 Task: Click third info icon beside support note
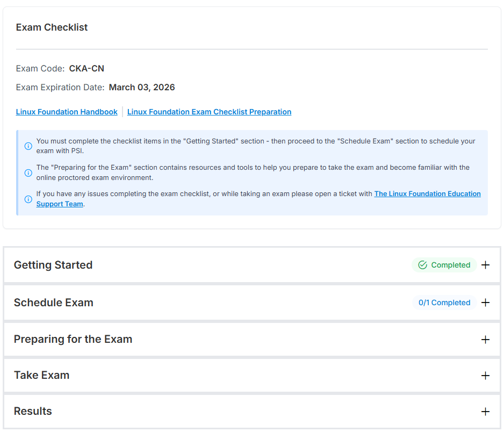28,199
